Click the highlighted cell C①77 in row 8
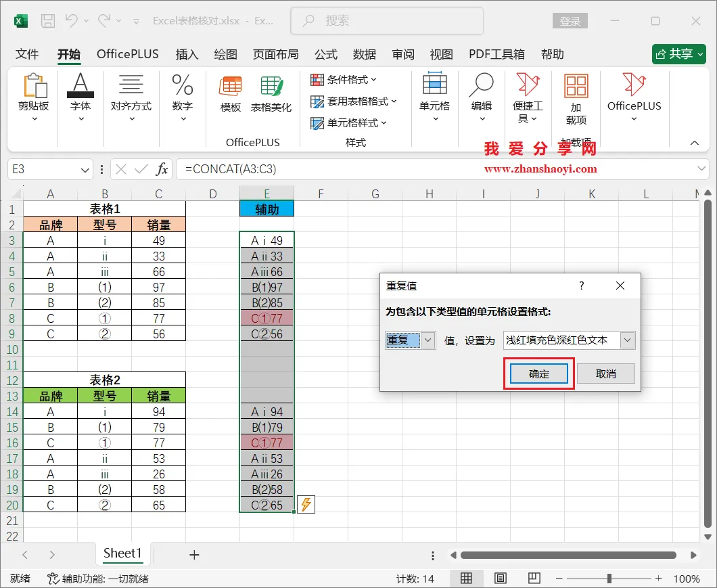Screen dimensions: 717x588 click(267, 318)
